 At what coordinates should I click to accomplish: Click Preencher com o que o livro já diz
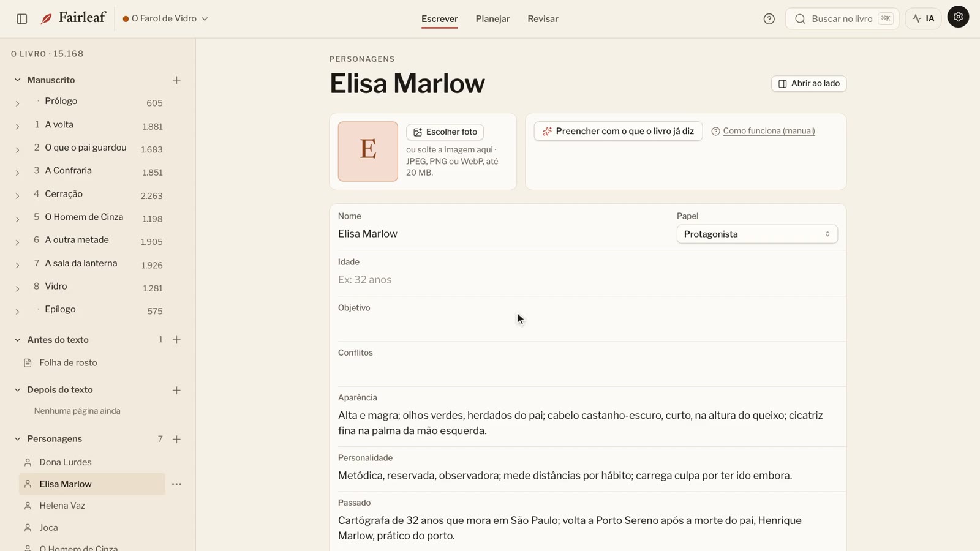coord(618,131)
